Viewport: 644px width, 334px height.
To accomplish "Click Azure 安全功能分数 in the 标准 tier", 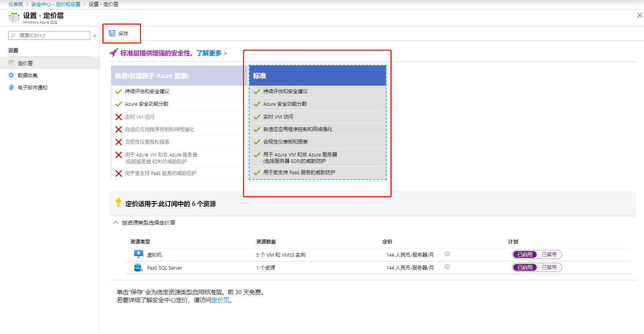I will [x=285, y=104].
